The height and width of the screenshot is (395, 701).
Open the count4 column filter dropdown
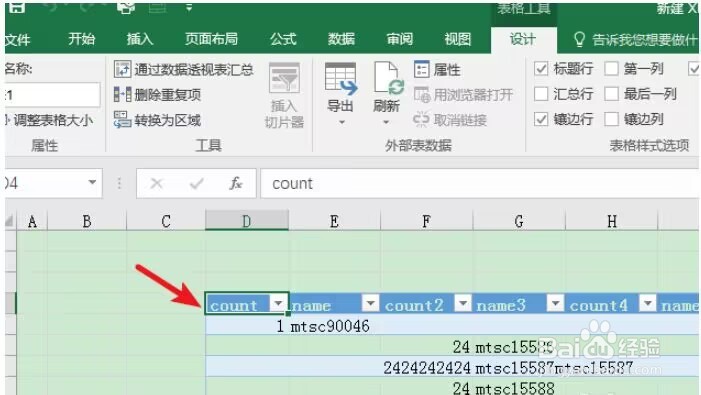(x=647, y=303)
